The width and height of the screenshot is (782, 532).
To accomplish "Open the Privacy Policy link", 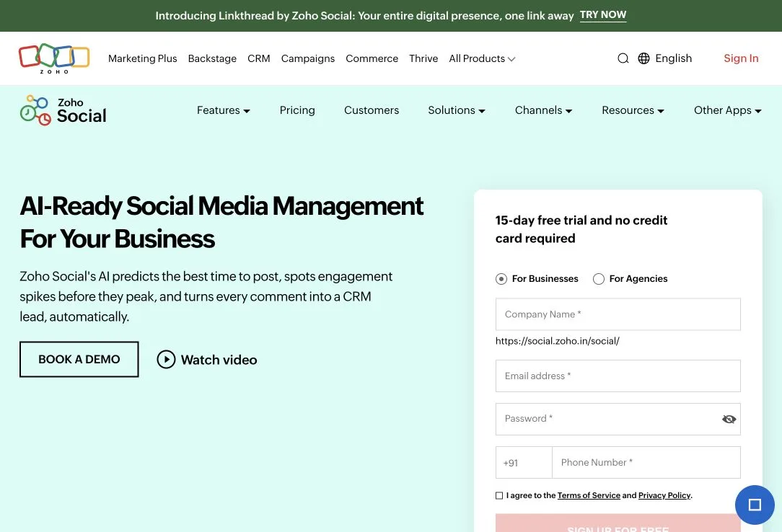I will click(x=664, y=496).
